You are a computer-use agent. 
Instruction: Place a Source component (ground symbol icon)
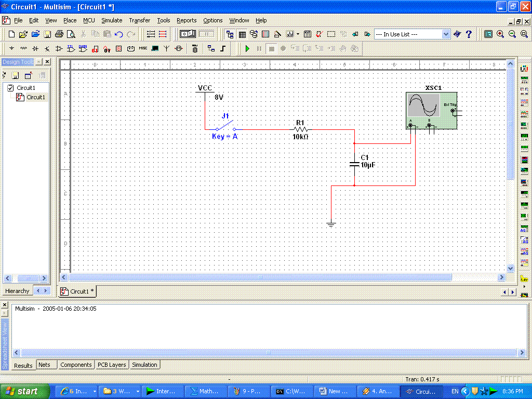point(11,48)
